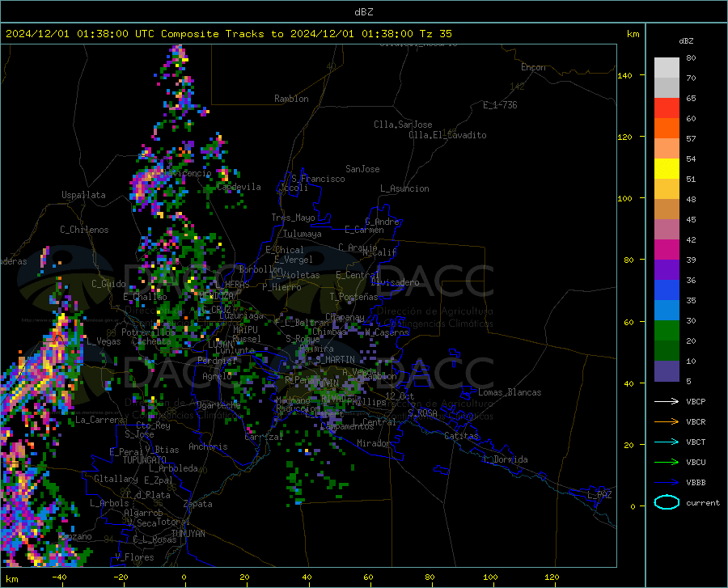728x588 pixels.
Task: Click the 'Lomas_Blancas' map label
Action: click(510, 392)
